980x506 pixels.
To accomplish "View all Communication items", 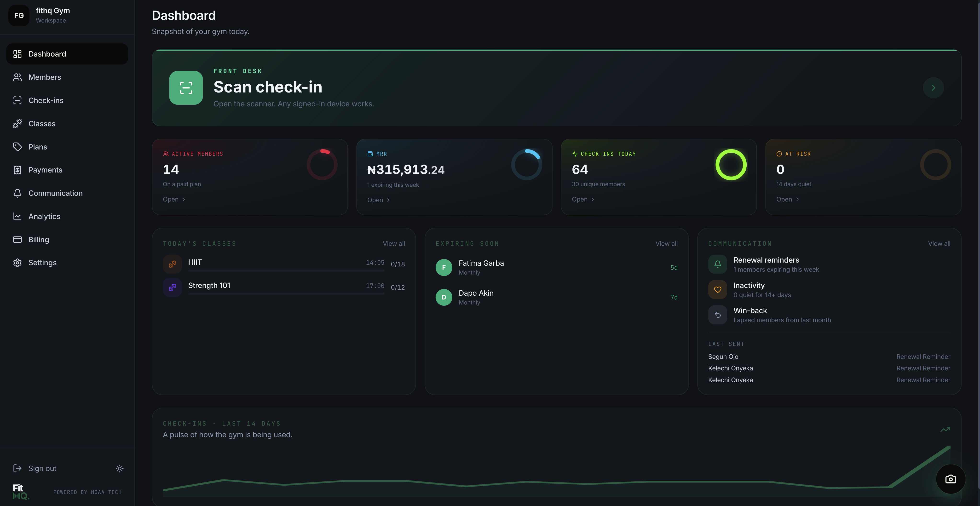I will [939, 244].
